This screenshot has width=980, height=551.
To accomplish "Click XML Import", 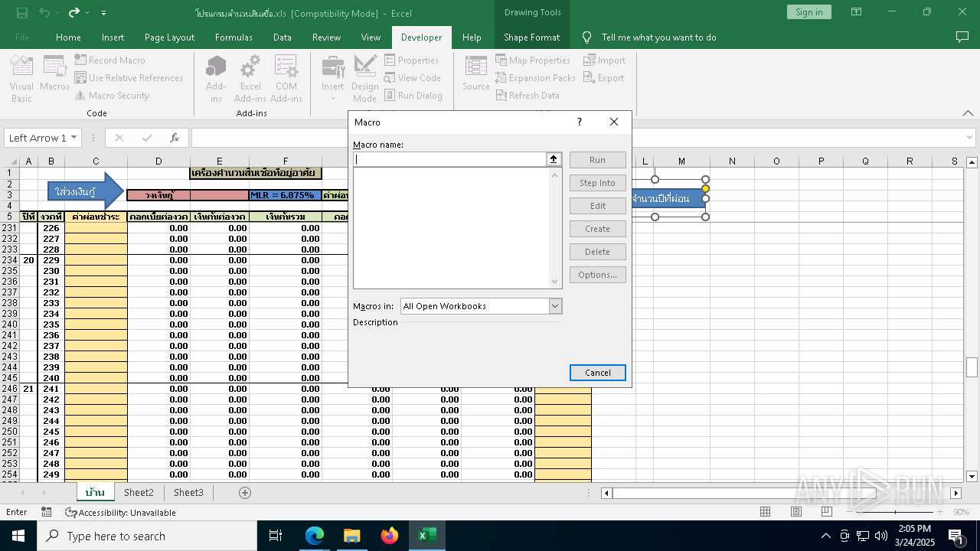I will click(x=605, y=60).
